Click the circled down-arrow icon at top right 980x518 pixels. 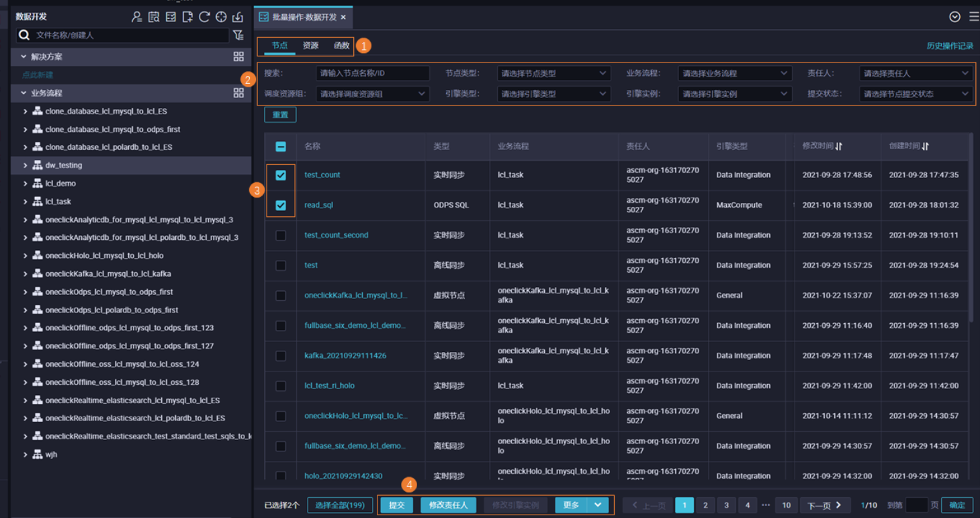tap(954, 17)
